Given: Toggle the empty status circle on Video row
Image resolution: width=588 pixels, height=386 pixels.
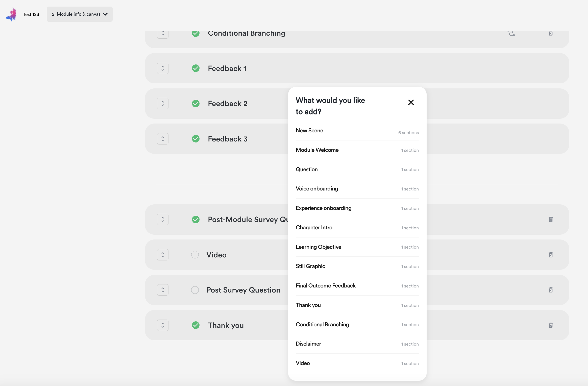Looking at the screenshot, I should click(x=195, y=255).
